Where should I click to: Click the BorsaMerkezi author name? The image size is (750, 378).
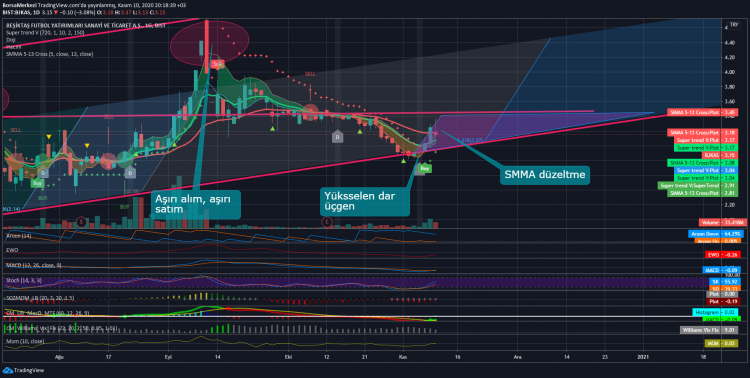[x=19, y=5]
